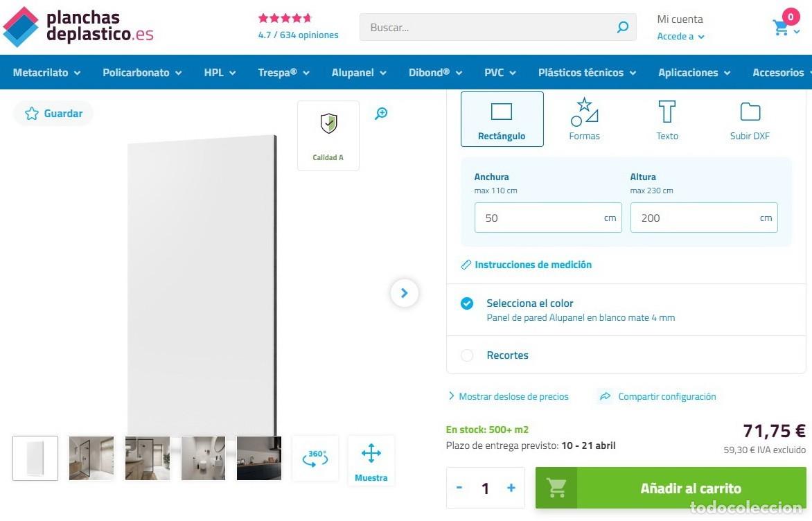The image size is (812, 521).
Task: Click the Muestra sample icon
Action: [371, 461]
